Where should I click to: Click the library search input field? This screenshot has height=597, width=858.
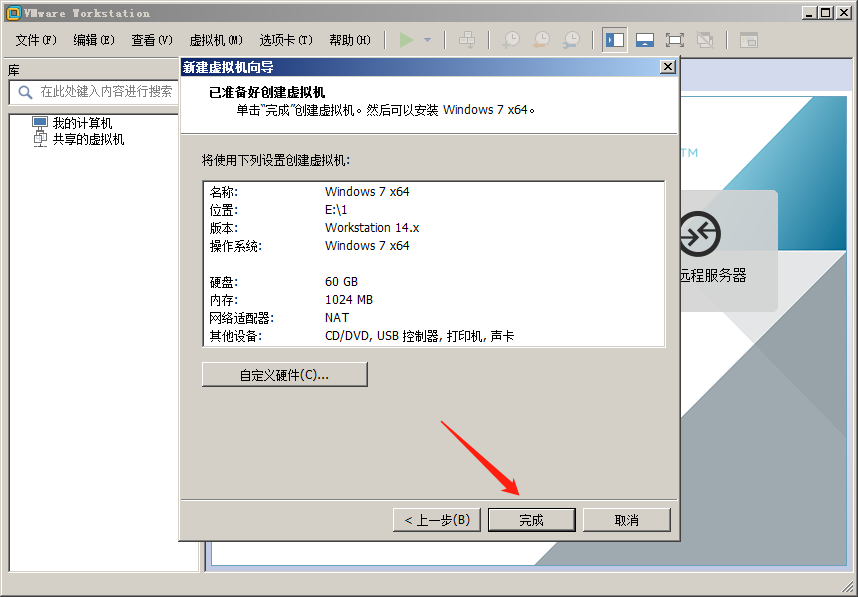pyautogui.click(x=94, y=92)
